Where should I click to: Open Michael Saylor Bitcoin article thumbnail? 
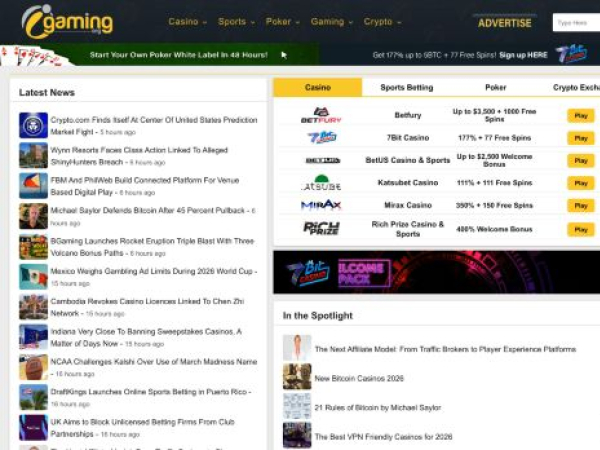coord(33,216)
